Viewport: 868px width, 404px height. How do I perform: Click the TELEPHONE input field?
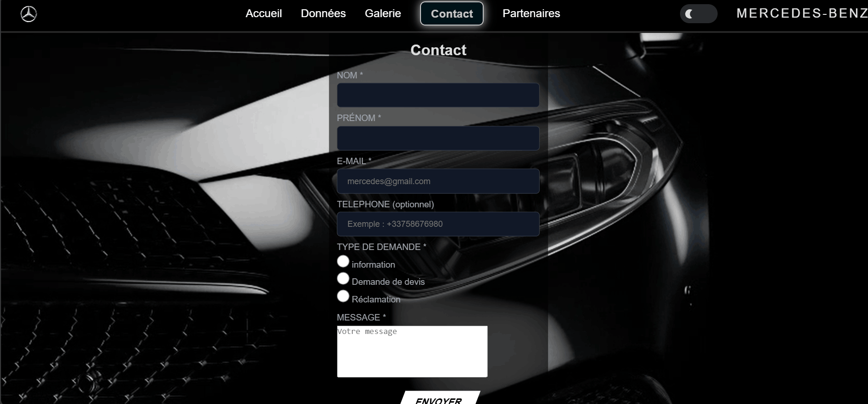point(438,224)
